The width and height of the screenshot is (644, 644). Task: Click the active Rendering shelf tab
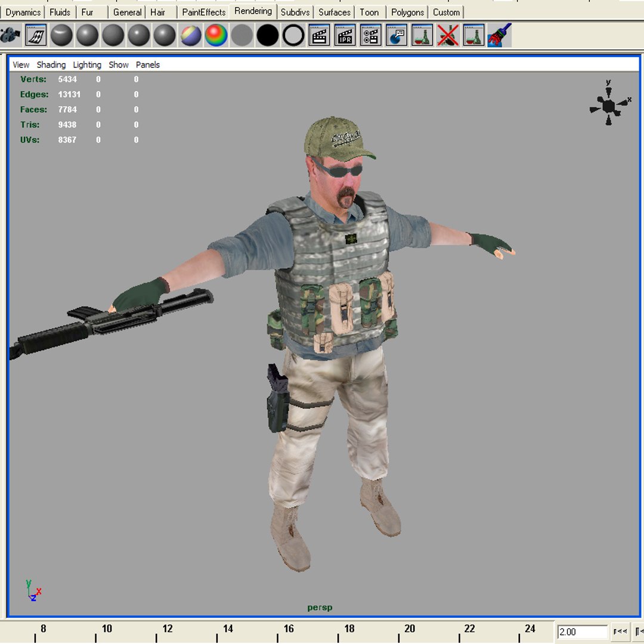click(x=253, y=11)
